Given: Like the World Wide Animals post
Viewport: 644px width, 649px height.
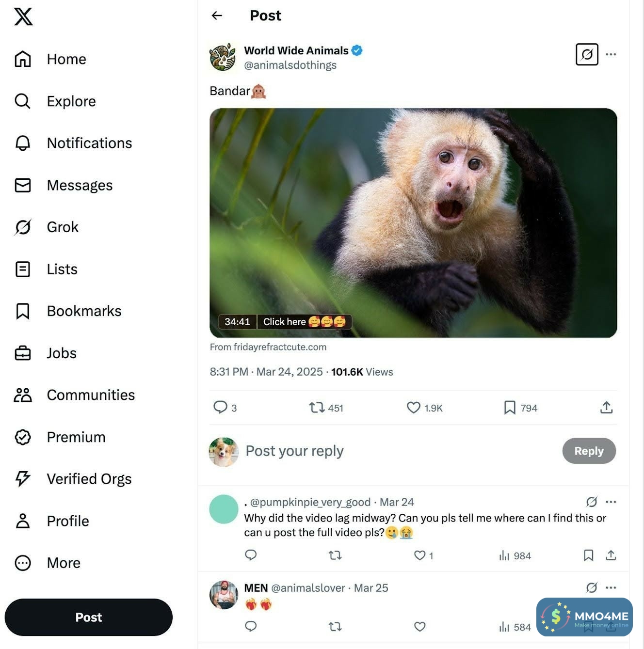Looking at the screenshot, I should coord(414,408).
